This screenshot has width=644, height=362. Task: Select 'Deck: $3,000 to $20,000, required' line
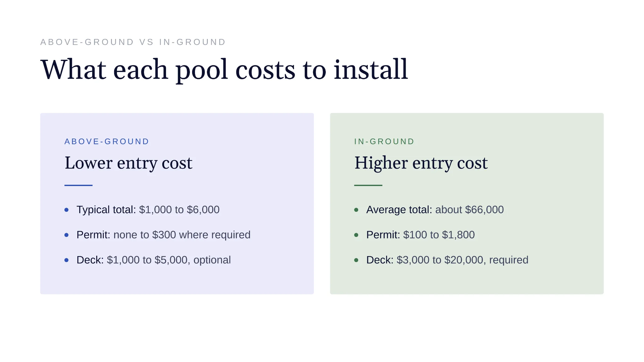click(447, 260)
